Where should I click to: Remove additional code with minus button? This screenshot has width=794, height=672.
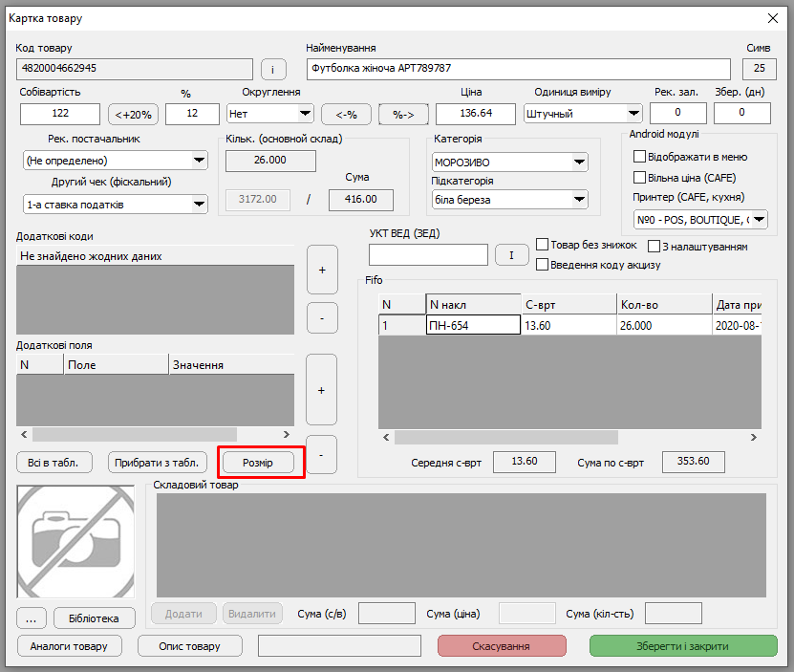(321, 317)
